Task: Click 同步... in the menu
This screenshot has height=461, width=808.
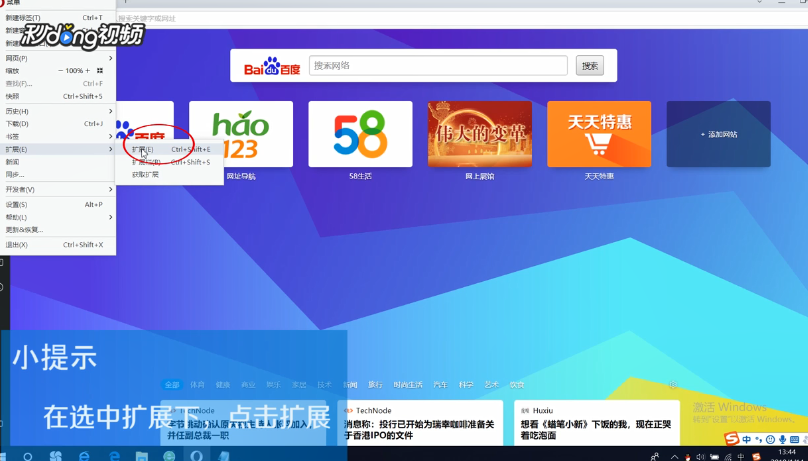Action: [x=58, y=175]
